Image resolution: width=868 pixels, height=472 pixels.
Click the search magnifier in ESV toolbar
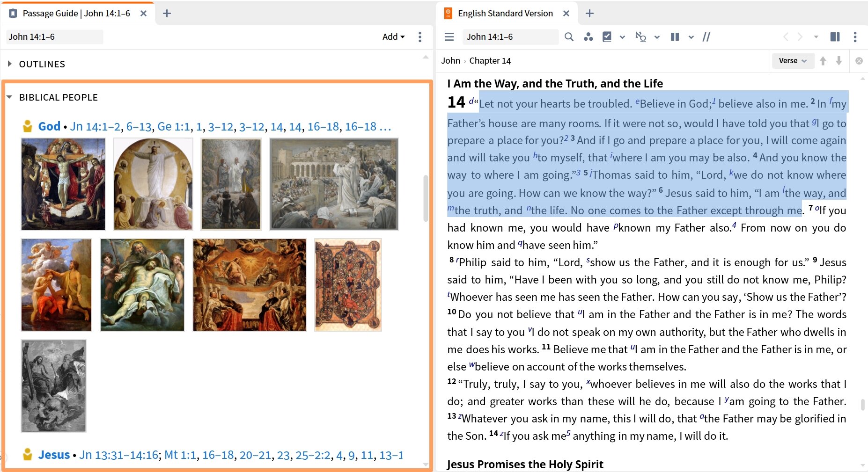[x=569, y=37]
